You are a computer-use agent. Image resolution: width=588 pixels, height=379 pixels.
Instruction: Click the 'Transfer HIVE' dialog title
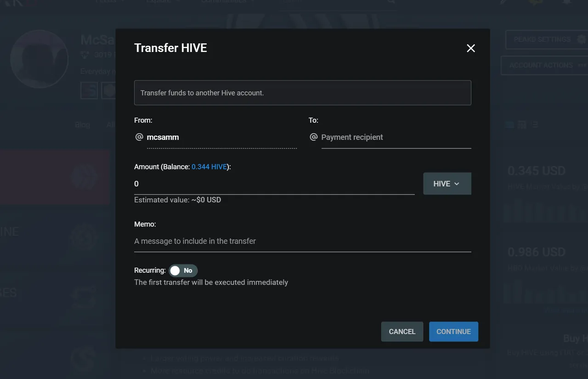click(x=170, y=48)
